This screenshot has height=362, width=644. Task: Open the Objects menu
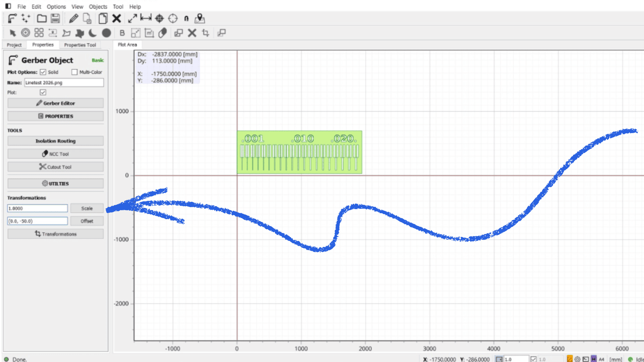click(98, 6)
